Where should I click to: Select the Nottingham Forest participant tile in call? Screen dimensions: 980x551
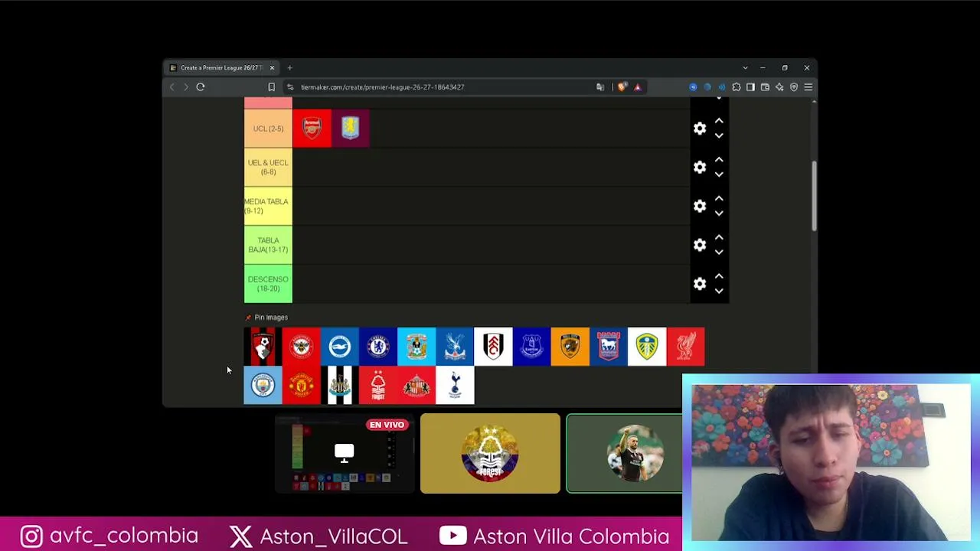(x=490, y=453)
